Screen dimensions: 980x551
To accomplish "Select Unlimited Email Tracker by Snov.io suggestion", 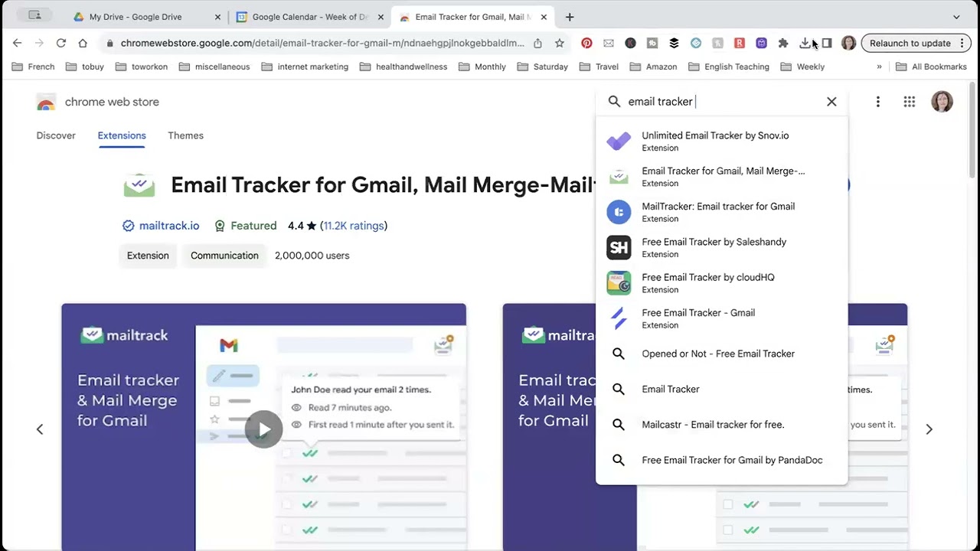I will click(722, 141).
